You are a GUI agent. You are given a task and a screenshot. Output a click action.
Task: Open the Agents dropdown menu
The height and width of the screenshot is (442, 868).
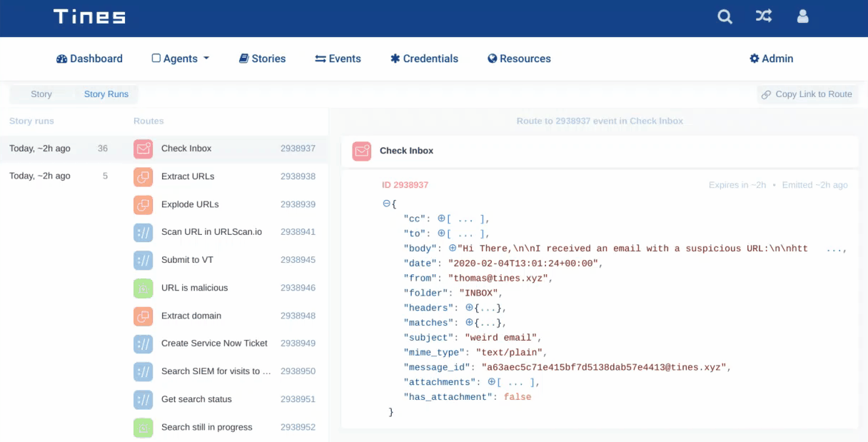(181, 59)
